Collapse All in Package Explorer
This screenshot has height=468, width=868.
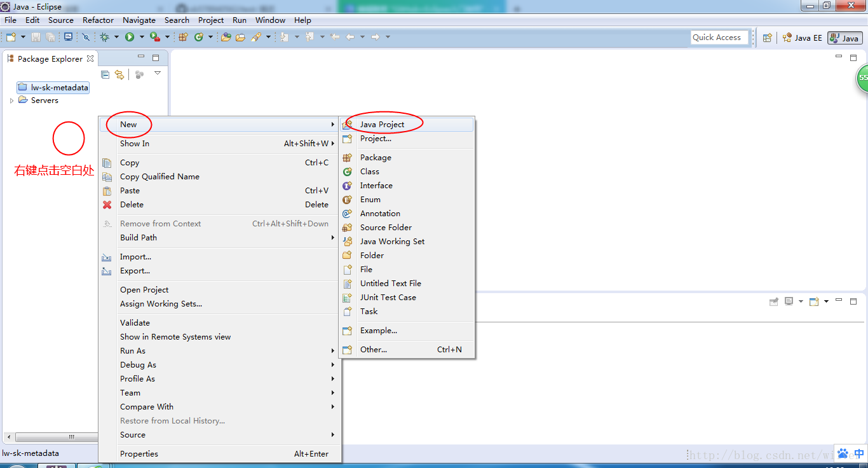point(105,74)
